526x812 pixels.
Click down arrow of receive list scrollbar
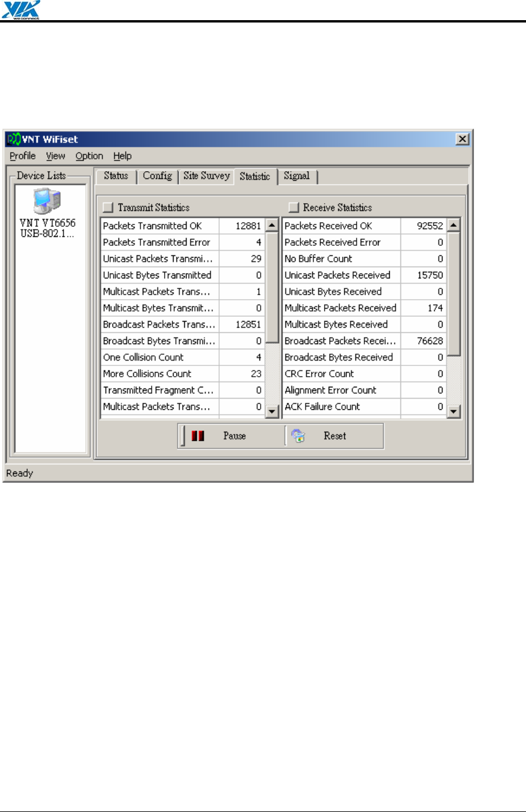click(454, 410)
